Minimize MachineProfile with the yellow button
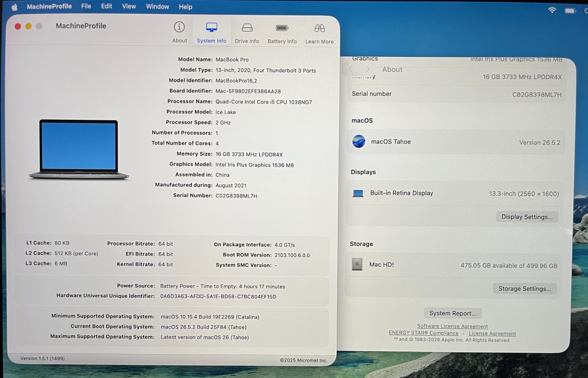 tap(28, 26)
